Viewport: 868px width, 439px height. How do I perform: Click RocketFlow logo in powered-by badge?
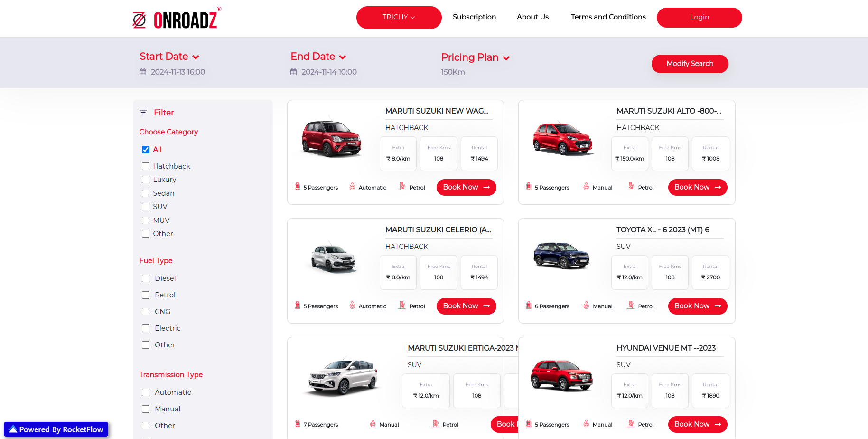click(x=13, y=429)
